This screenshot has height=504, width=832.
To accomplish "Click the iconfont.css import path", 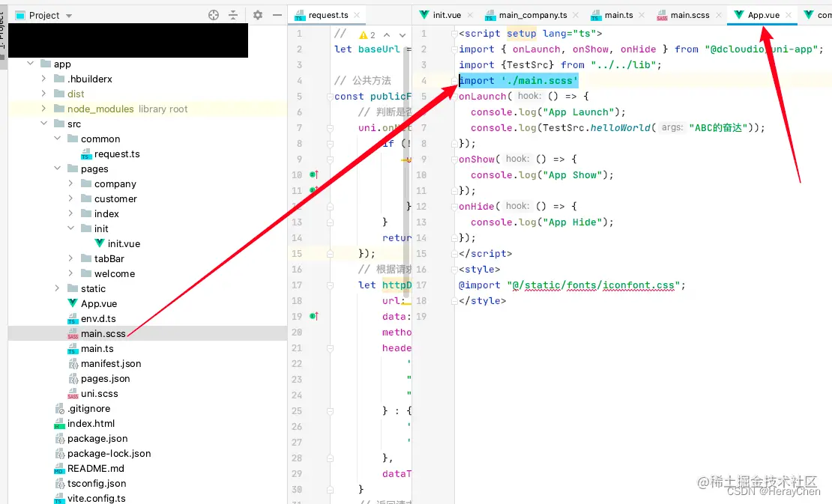I will 593,285.
